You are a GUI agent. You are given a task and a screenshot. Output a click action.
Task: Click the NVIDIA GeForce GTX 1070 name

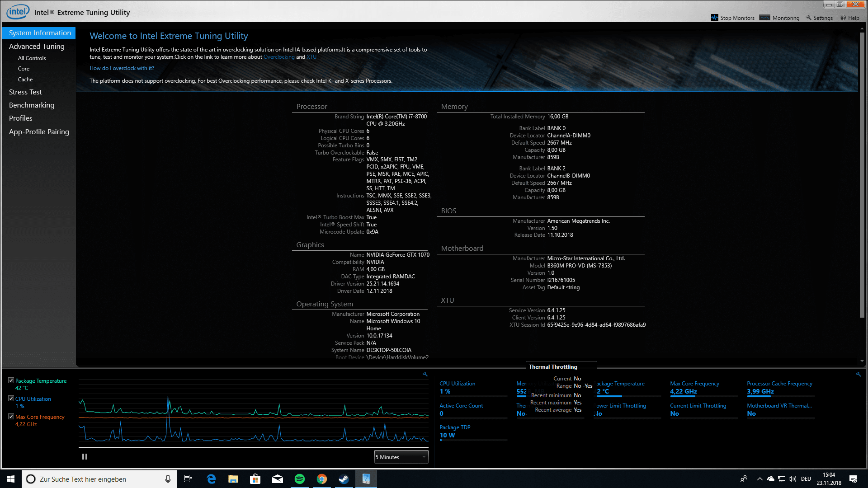pyautogui.click(x=398, y=255)
